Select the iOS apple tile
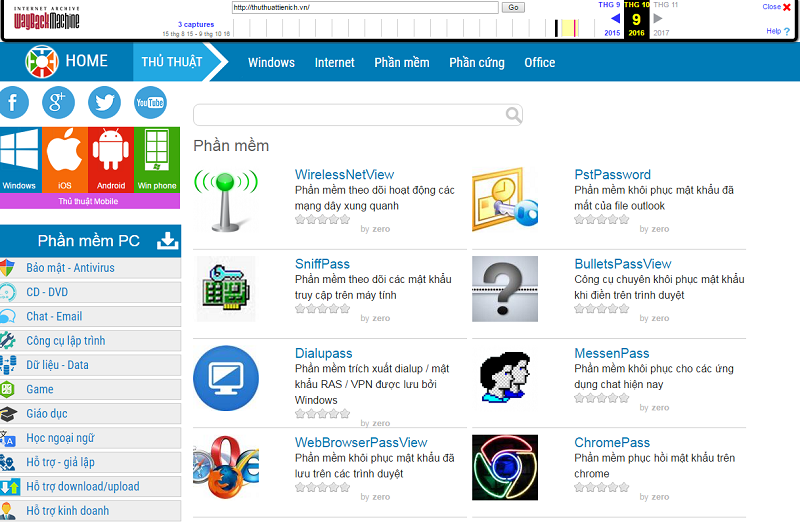800x524 pixels. coord(65,159)
